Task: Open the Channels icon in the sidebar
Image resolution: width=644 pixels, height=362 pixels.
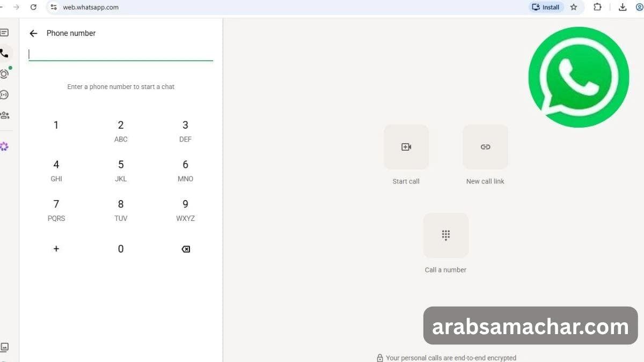Action: pos(4,95)
